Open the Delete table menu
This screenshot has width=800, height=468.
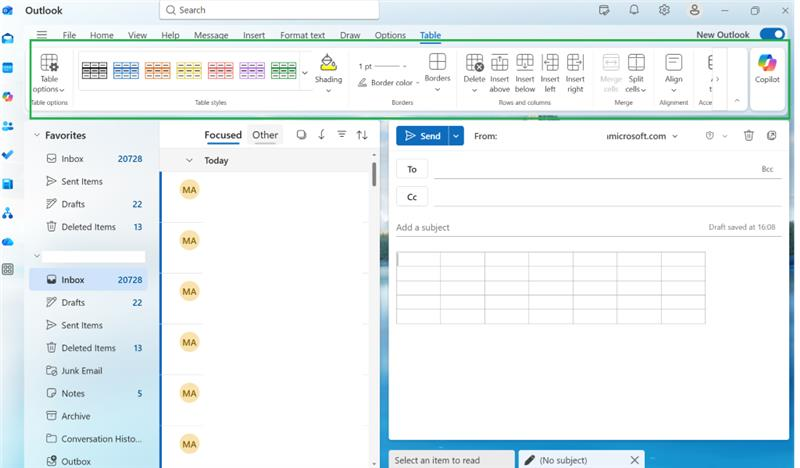click(x=474, y=74)
